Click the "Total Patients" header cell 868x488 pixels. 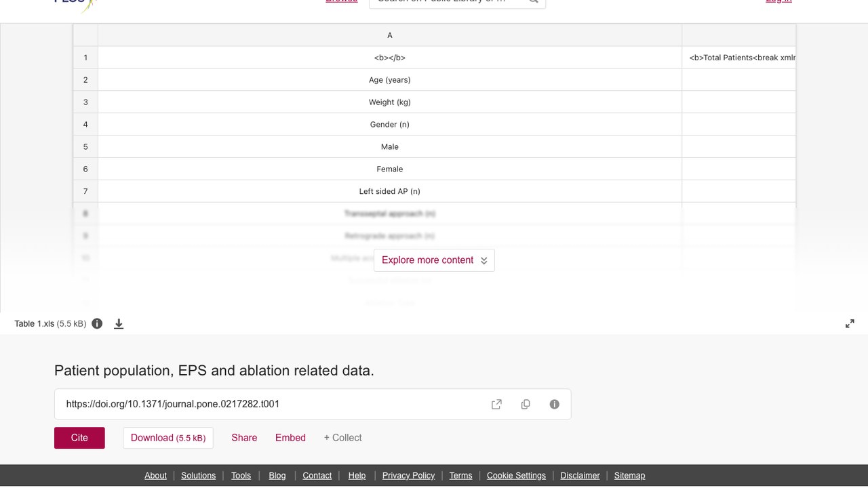coord(739,58)
